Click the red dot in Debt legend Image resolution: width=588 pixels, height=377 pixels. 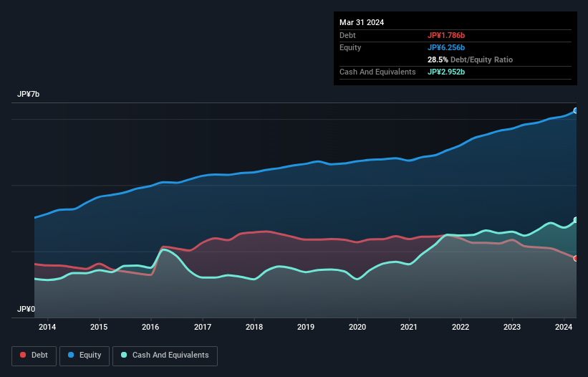24,355
